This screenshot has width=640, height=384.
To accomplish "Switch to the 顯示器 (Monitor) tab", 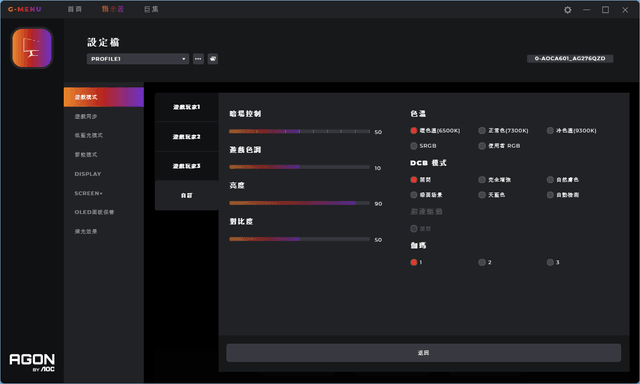I will point(113,9).
